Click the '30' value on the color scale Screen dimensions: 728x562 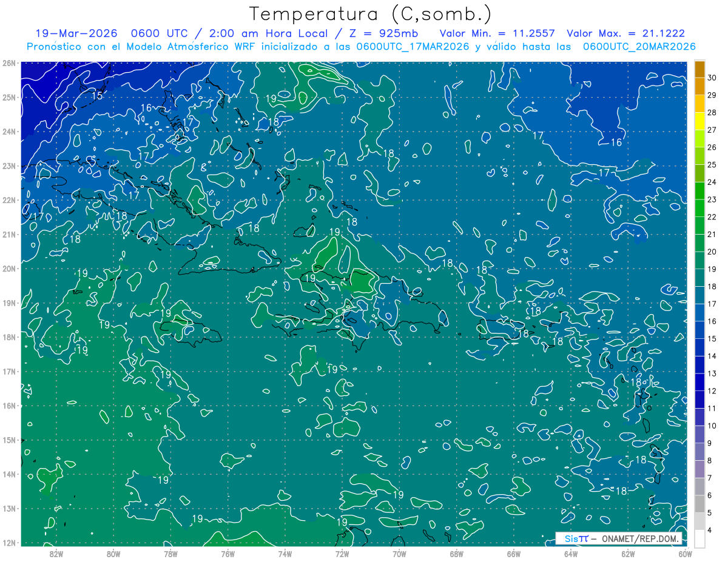(712, 77)
